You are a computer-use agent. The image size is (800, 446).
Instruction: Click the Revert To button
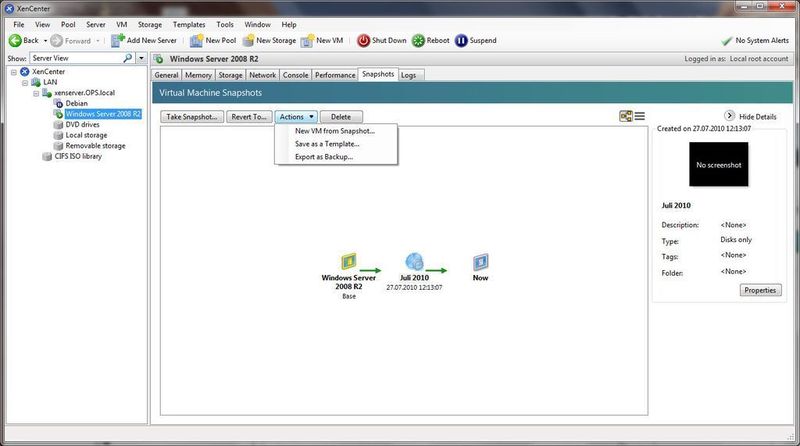click(249, 117)
